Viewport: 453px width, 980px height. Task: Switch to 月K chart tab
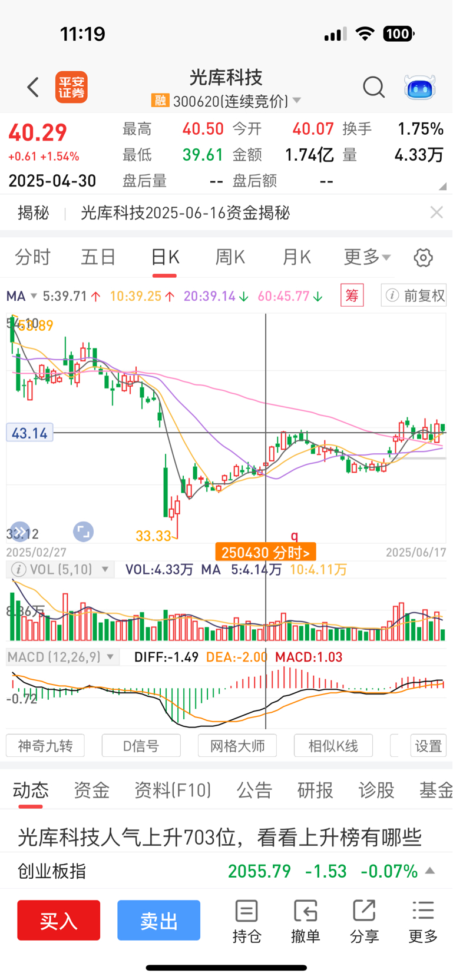(x=296, y=257)
